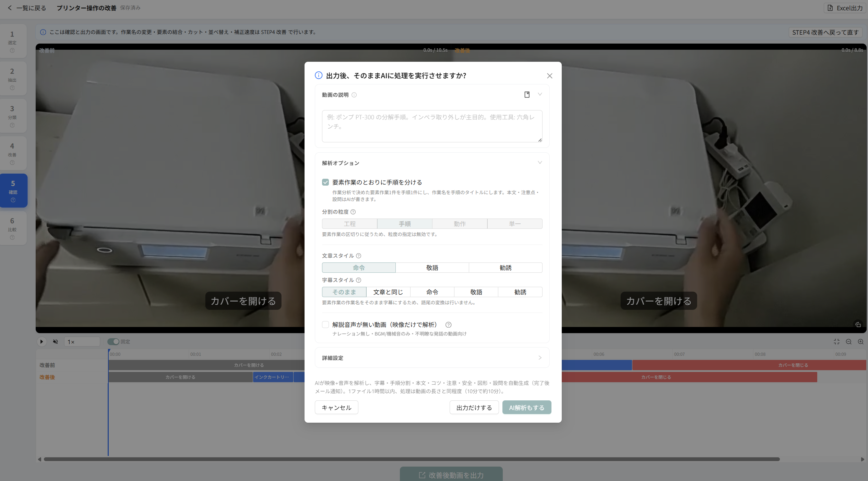Open help icon under step 2 抽出
Image resolution: width=868 pixels, height=481 pixels.
tap(12, 88)
